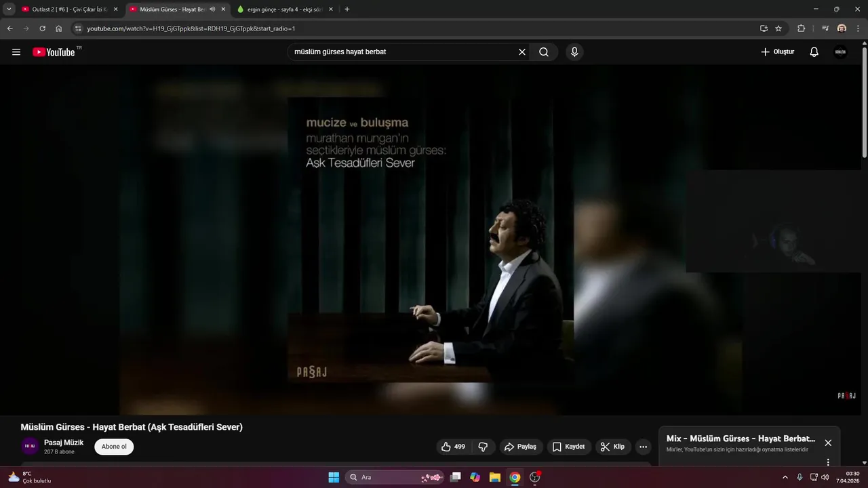Open the tab search dropdown arrow
The height and width of the screenshot is (488, 868).
point(9,9)
